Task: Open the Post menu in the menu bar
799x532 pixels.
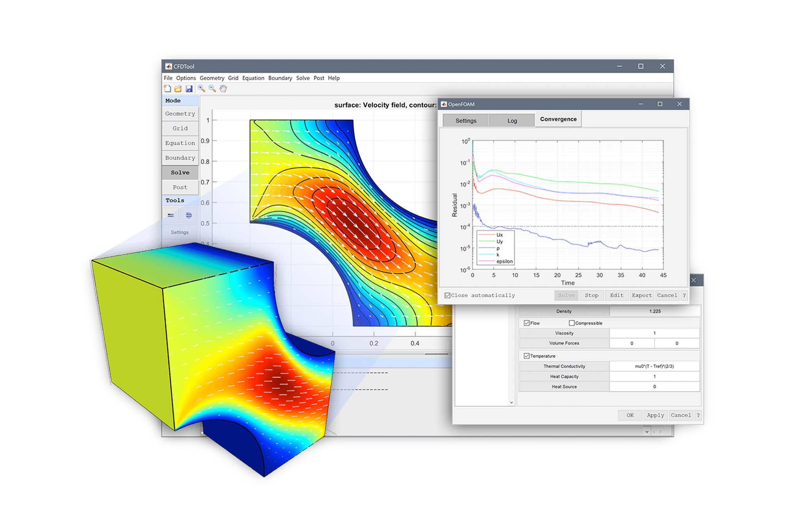Action: (319, 78)
